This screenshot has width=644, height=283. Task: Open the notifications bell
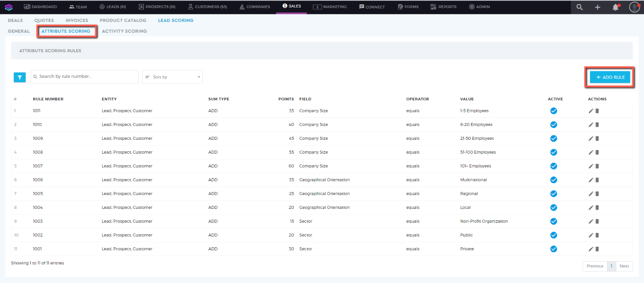point(616,7)
